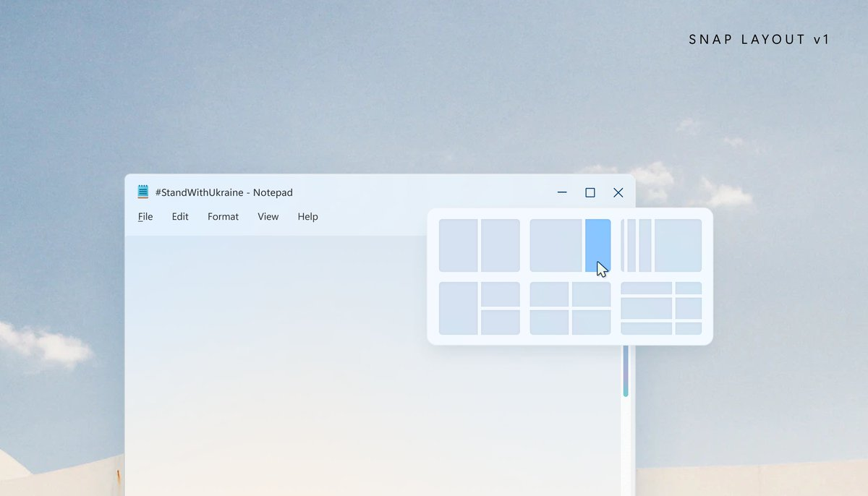This screenshot has width=868, height=496.
Task: Click the Notepad app icon in title bar
Action: tap(143, 192)
